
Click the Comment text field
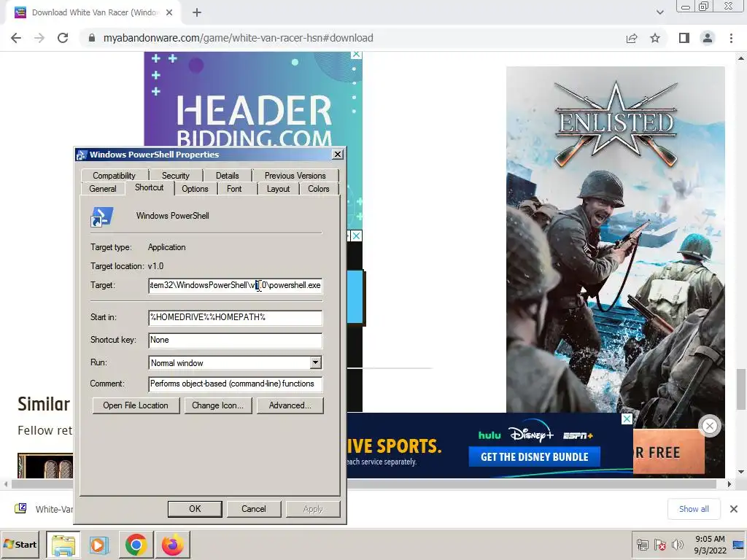coord(236,384)
